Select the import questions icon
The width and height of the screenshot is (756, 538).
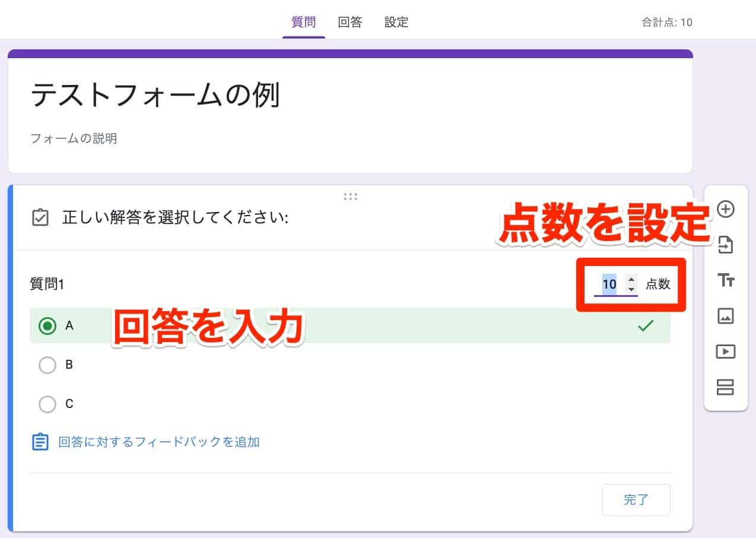[726, 245]
